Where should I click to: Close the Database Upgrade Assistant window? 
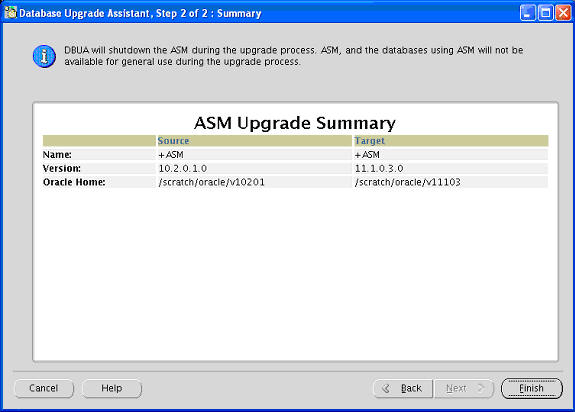click(563, 13)
